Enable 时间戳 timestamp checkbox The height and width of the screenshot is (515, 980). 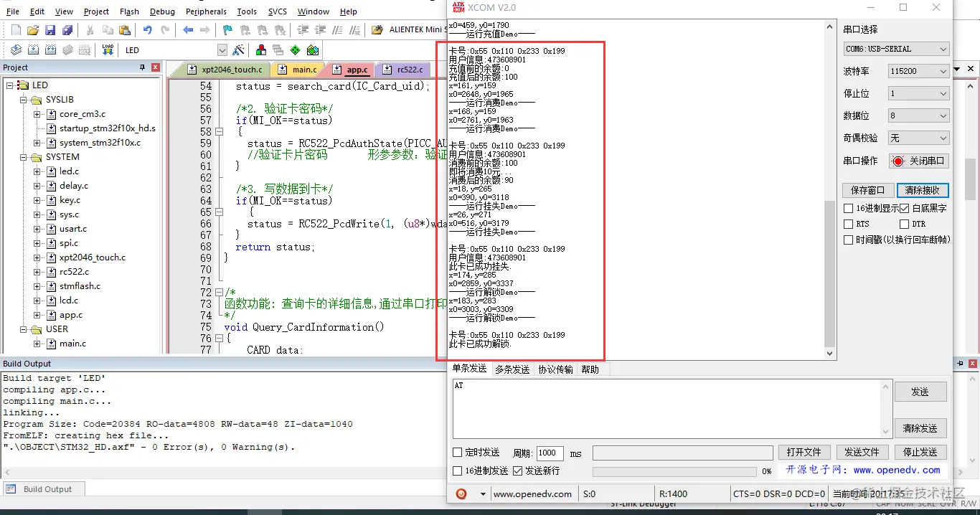pyautogui.click(x=849, y=240)
